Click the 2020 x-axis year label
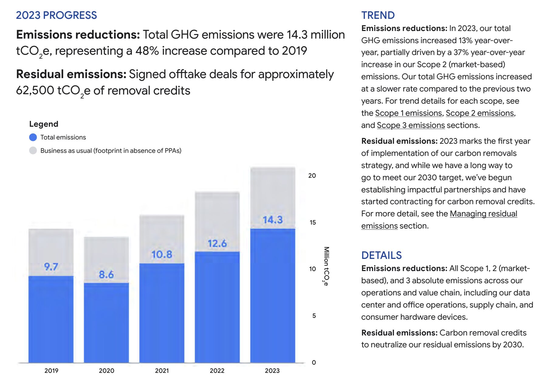The image size is (548, 392). (x=107, y=371)
